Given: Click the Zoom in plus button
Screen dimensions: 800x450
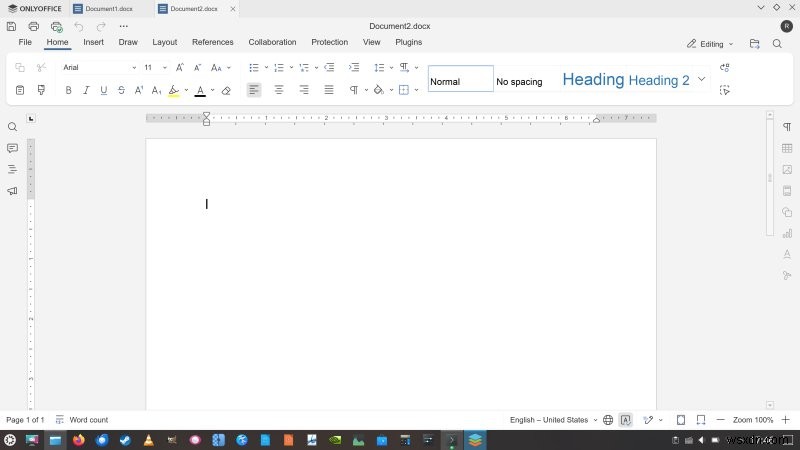Looking at the screenshot, I should [785, 420].
